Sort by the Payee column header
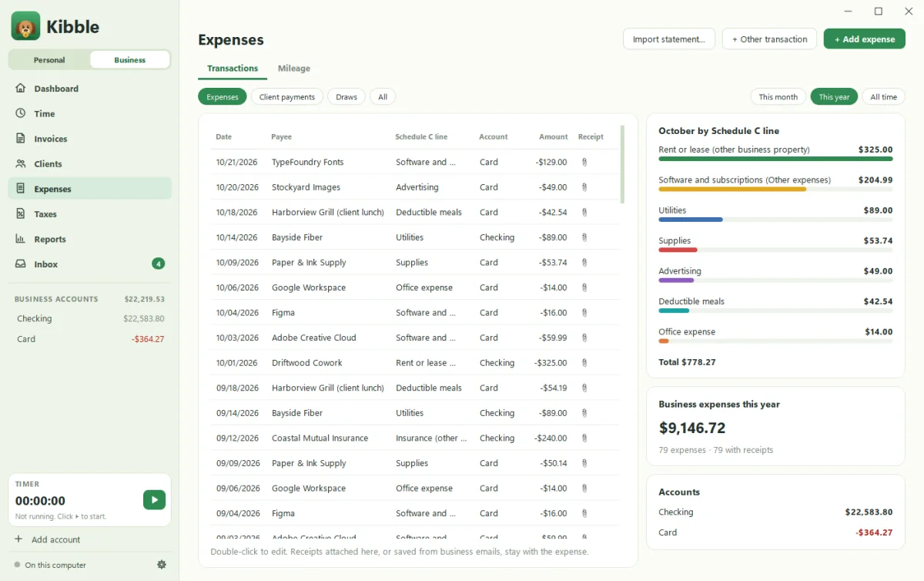 [281, 136]
